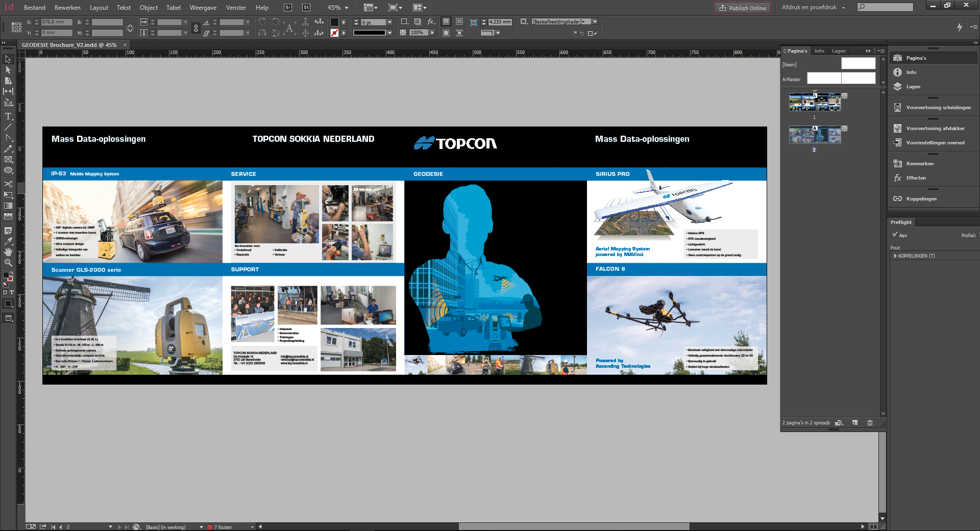Click the trash icon in Pagina's panel
The width and height of the screenshot is (980, 531).
[870, 423]
